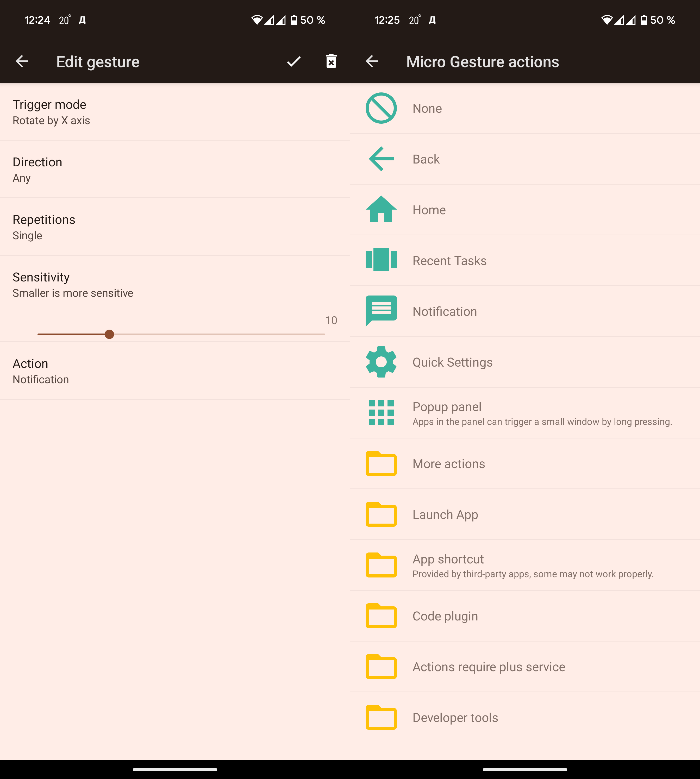Delete gesture using the trash icon

(x=331, y=61)
